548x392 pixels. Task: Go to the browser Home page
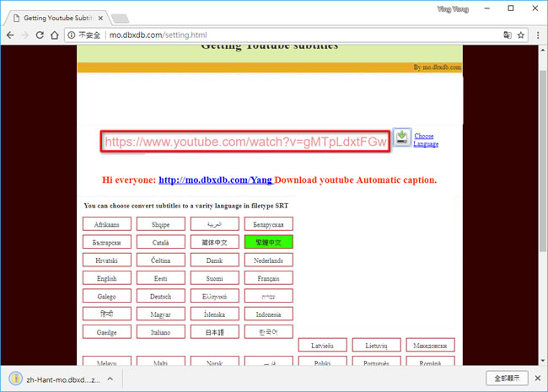[55, 35]
